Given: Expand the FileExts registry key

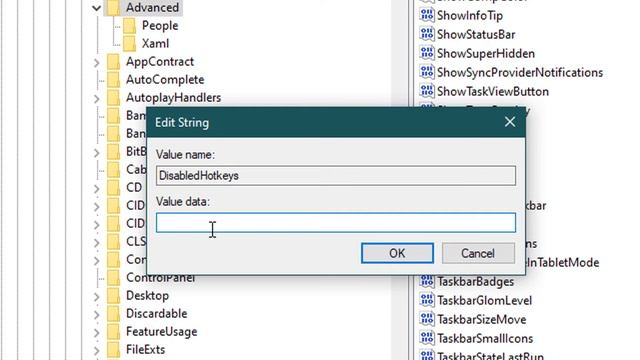Looking at the screenshot, I should (96, 350).
